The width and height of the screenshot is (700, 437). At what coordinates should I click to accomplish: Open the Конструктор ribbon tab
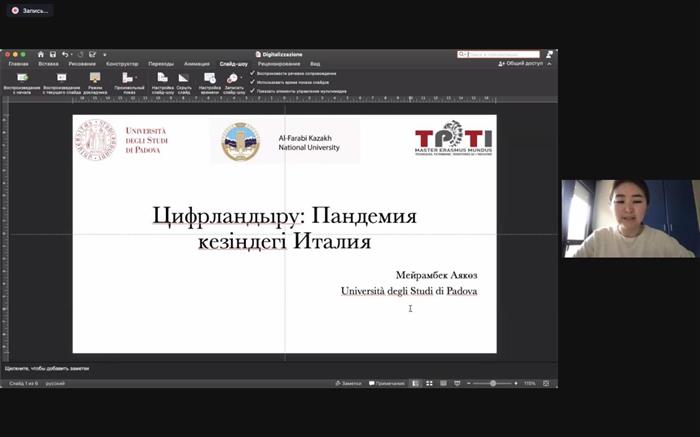coord(122,63)
